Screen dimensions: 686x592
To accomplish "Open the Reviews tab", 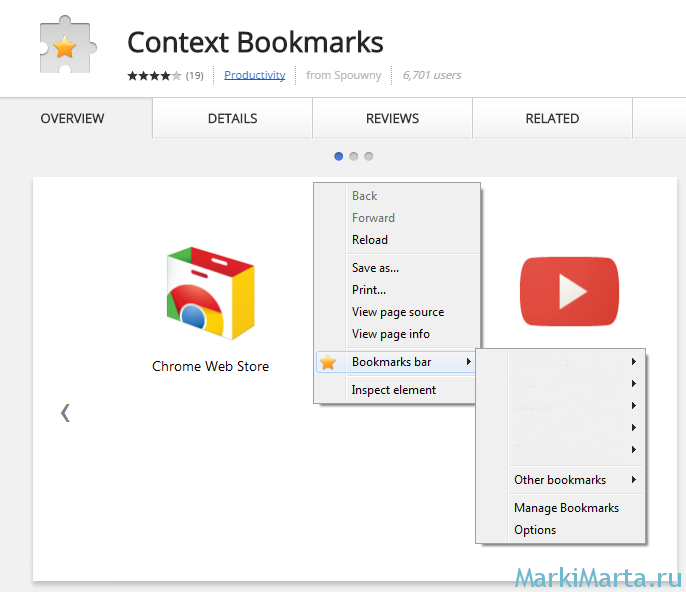I will (392, 118).
